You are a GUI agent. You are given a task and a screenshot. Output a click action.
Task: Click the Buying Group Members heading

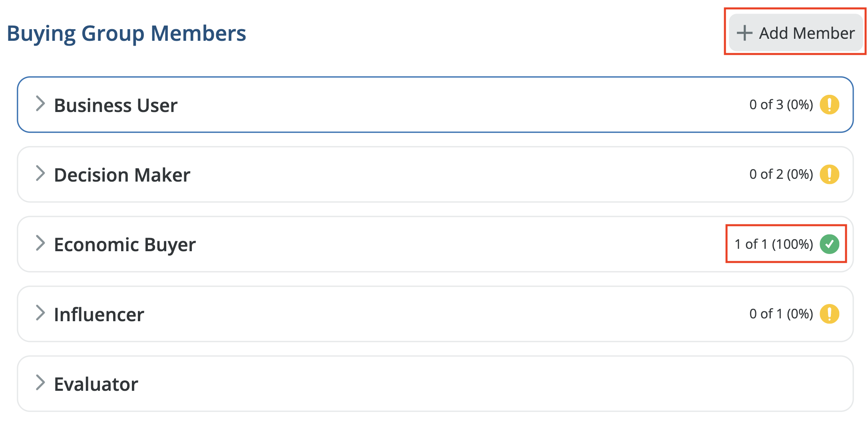[127, 34]
